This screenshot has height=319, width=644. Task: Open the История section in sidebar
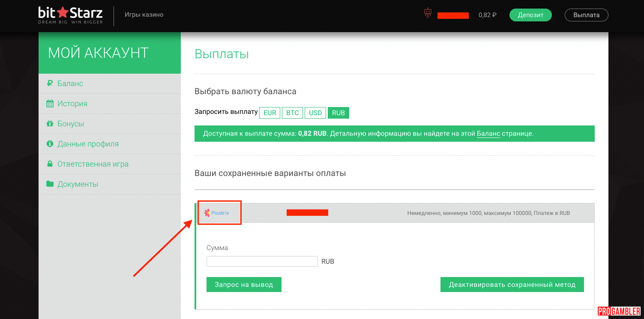coord(72,104)
